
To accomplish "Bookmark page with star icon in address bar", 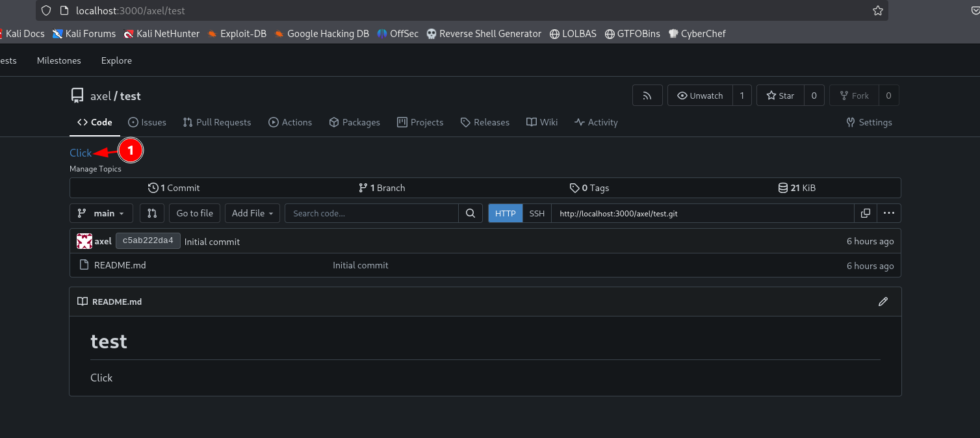I will point(877,11).
